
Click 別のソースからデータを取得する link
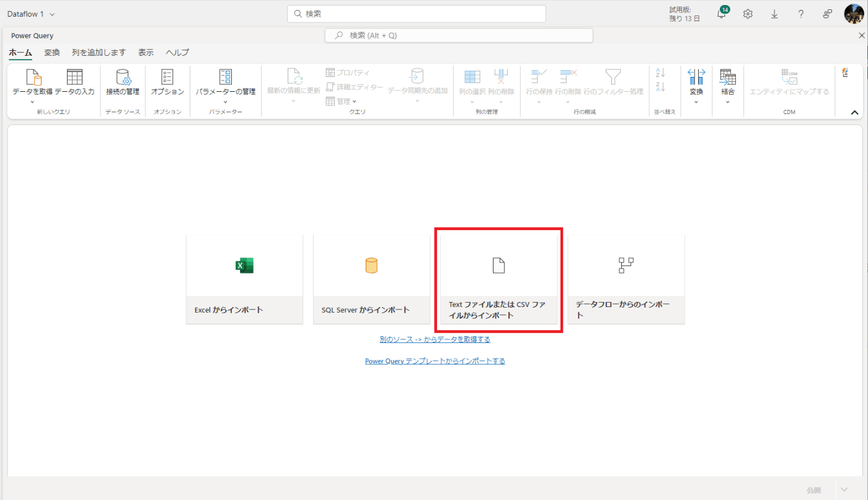435,339
